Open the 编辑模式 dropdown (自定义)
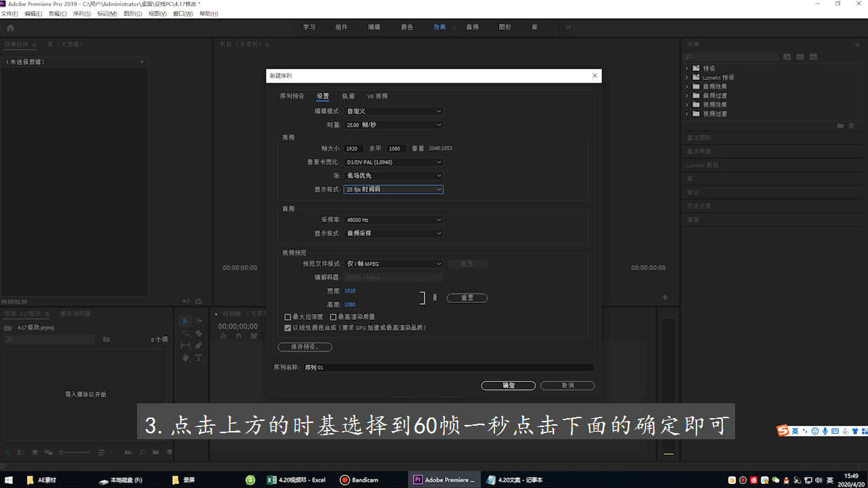The height and width of the screenshot is (488, 868). (x=394, y=111)
